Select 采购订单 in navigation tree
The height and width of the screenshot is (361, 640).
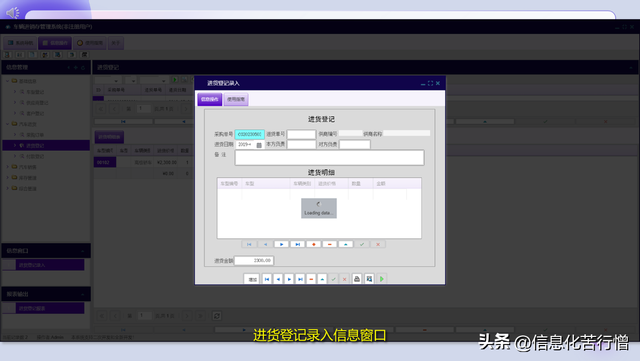point(35,135)
